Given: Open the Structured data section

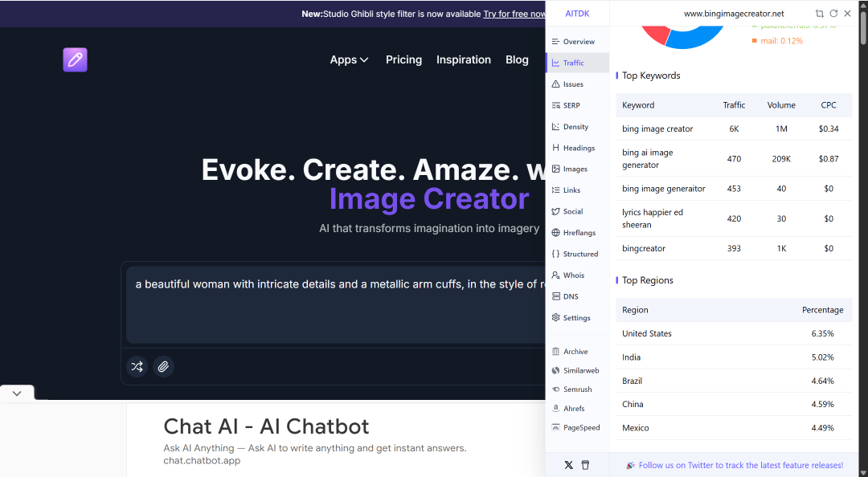Looking at the screenshot, I should click(577, 254).
